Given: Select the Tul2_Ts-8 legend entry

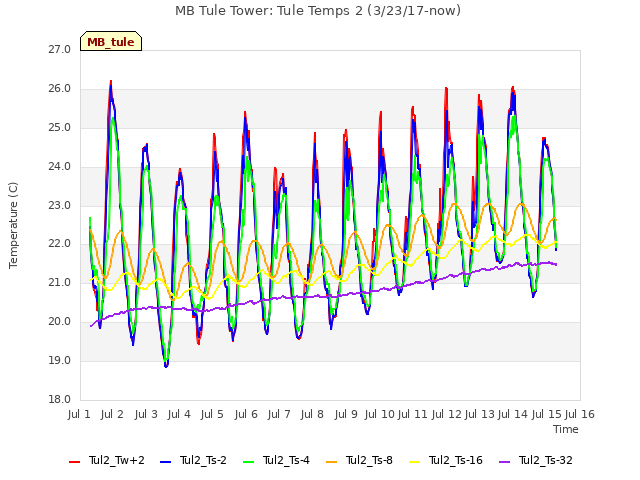Looking at the screenshot, I should (x=360, y=460).
